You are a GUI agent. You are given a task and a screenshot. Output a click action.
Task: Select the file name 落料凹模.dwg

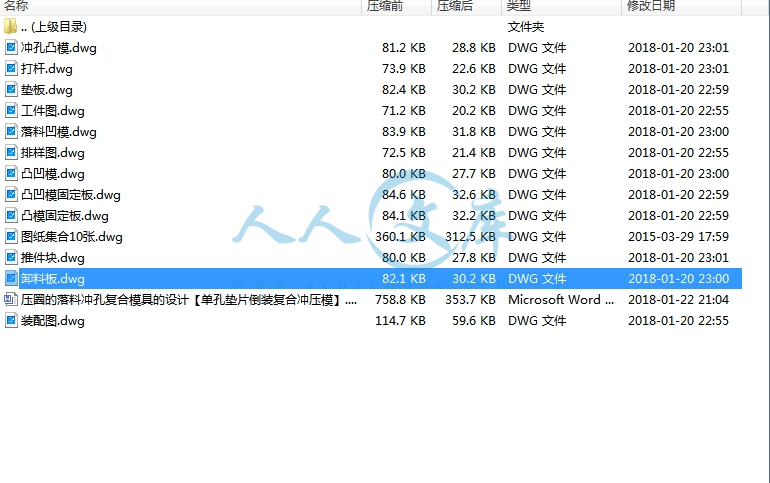pos(58,132)
